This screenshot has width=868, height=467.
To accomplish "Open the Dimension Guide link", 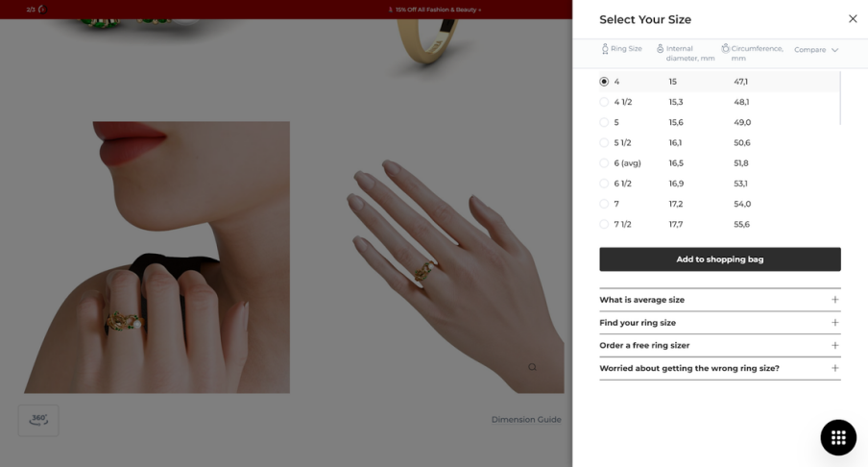I will click(526, 419).
